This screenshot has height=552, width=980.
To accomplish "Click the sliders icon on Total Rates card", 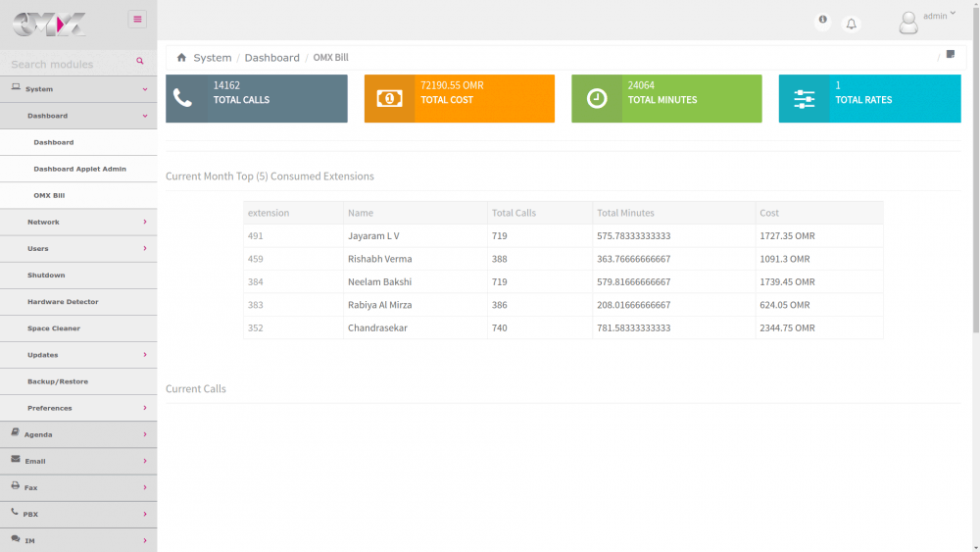I will (x=804, y=98).
